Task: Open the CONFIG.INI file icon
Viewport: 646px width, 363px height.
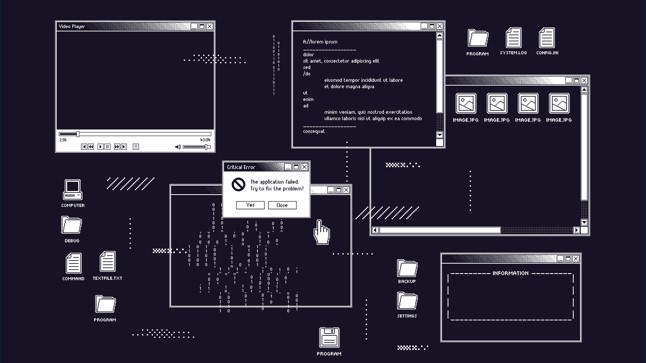Action: (547, 38)
